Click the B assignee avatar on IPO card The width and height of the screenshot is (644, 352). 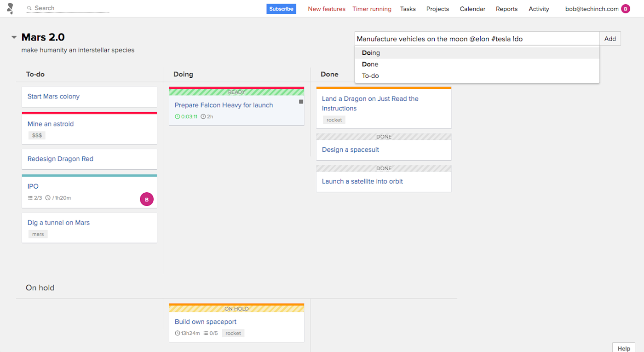[147, 199]
